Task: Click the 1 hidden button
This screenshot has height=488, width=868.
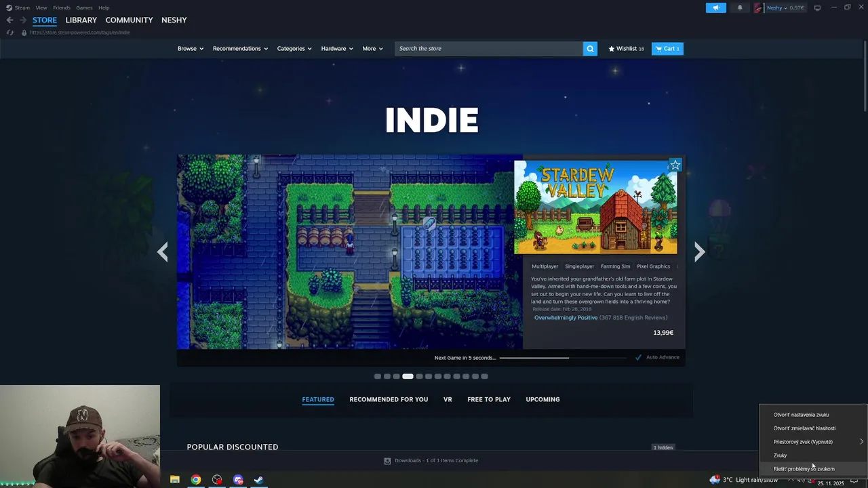Action: coord(663,447)
